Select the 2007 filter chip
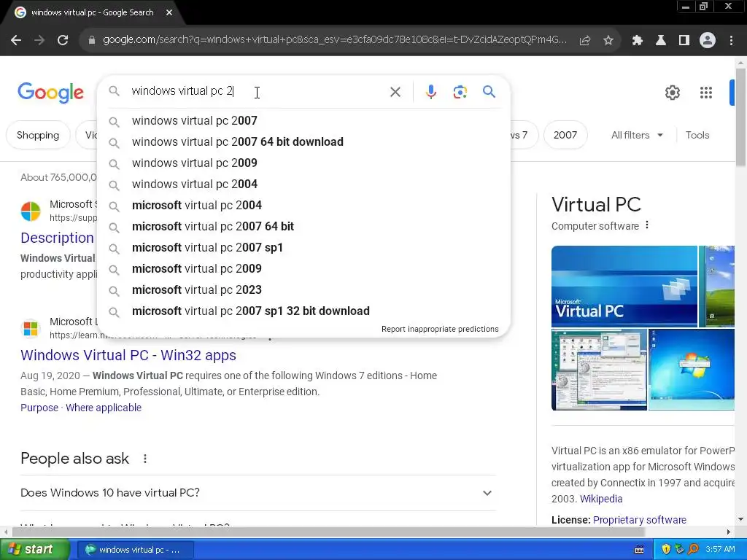This screenshot has width=747, height=560. tap(565, 135)
